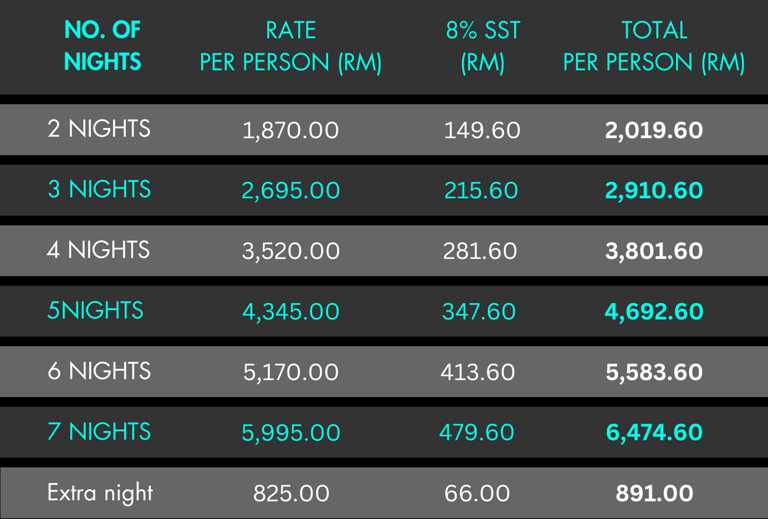Click the 1,870.00 rate value
This screenshot has width=768, height=519.
[x=290, y=130]
